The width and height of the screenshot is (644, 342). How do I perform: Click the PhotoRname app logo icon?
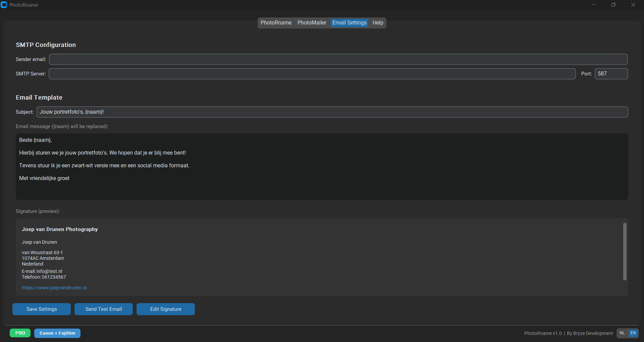pyautogui.click(x=4, y=5)
